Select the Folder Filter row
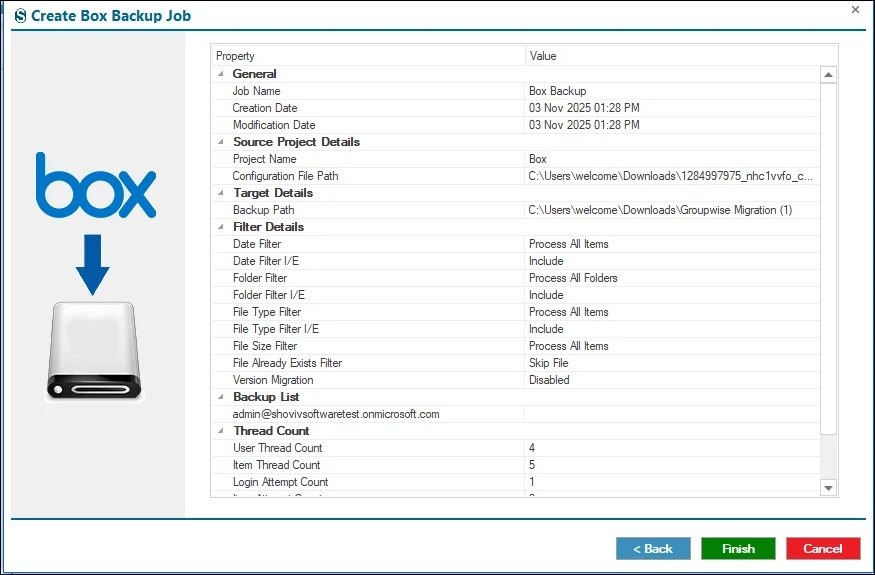This screenshot has width=875, height=575. point(516,278)
